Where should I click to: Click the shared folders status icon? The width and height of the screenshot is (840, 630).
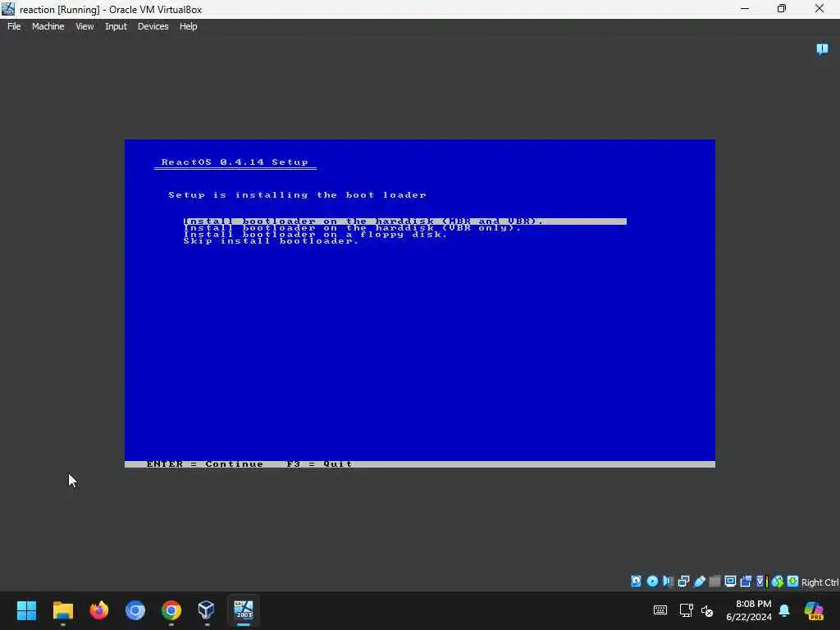click(x=714, y=582)
